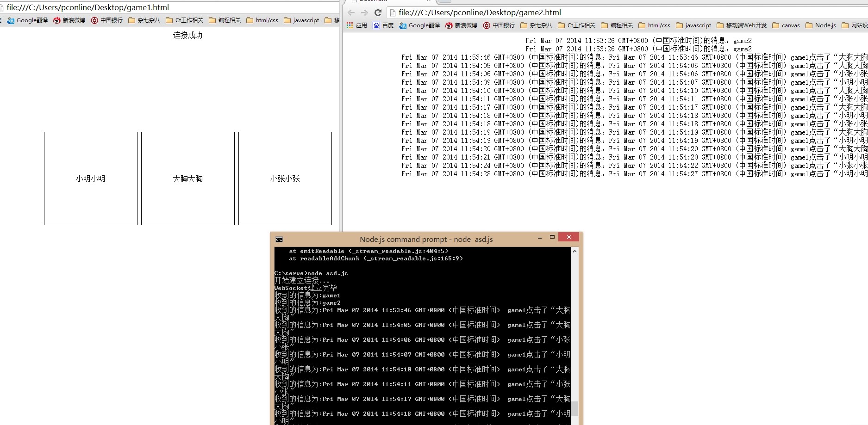Viewport: 868px width, 425px height.
Task: Expand the 移动端Web开发 bookmark folder
Action: tap(741, 25)
